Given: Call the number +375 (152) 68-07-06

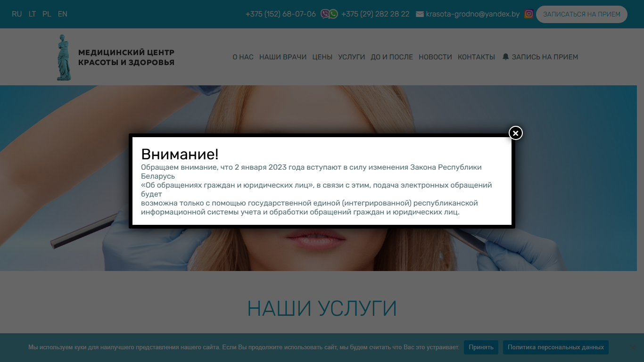Looking at the screenshot, I should 281,14.
